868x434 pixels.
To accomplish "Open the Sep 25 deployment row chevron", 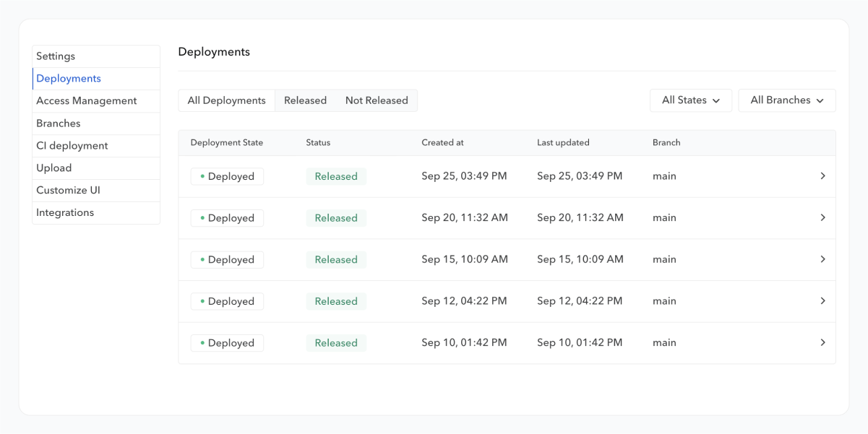I will pyautogui.click(x=822, y=176).
